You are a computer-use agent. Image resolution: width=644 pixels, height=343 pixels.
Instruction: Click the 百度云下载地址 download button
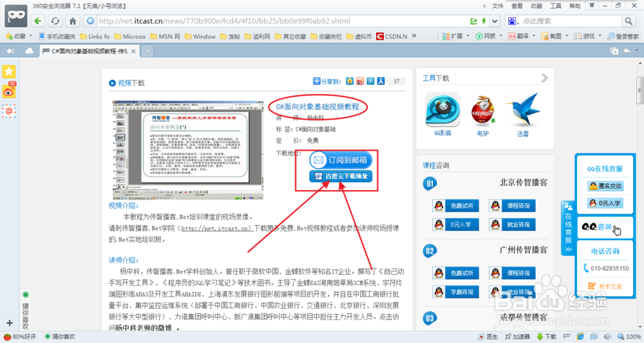pos(341,176)
